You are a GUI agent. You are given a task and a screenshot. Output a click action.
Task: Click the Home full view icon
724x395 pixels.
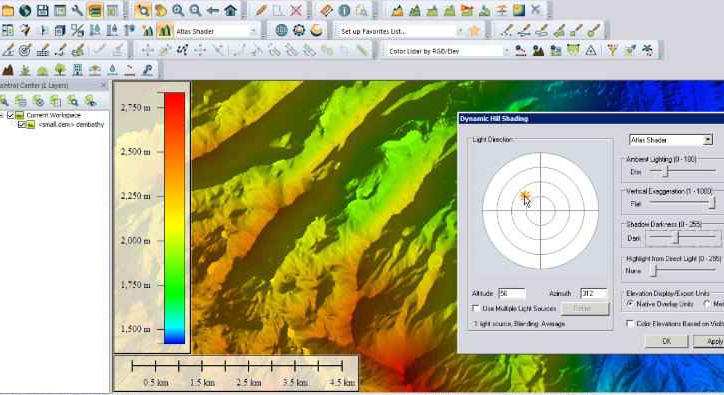point(230,10)
